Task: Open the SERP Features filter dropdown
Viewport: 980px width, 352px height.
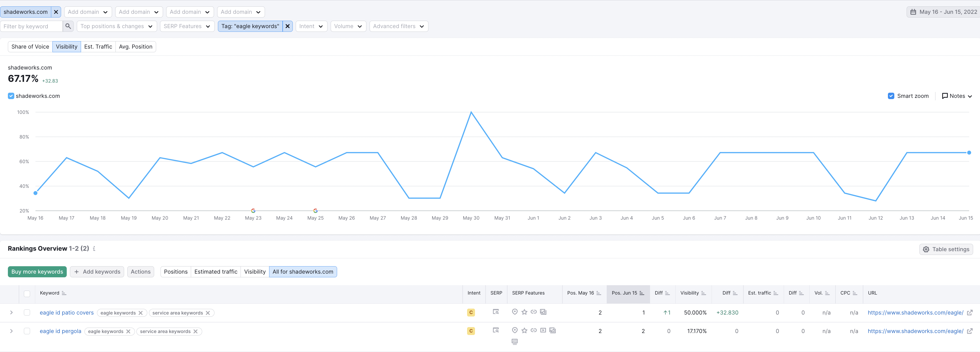Action: [187, 26]
